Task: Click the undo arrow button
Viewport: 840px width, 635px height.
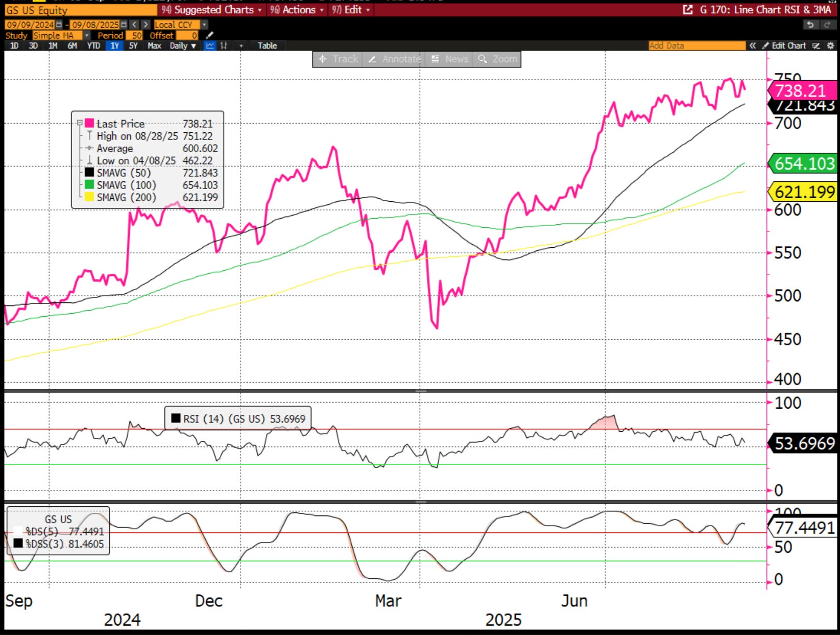Action: point(810,25)
